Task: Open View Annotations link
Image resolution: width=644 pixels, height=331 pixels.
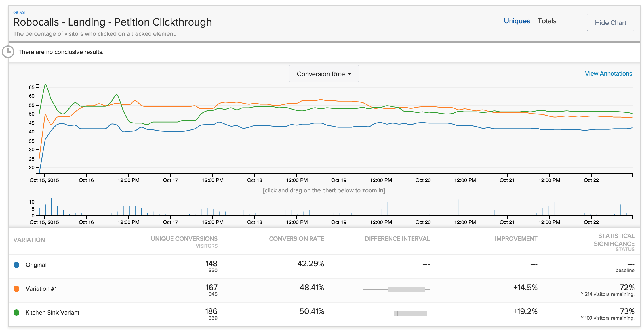Action: click(608, 74)
